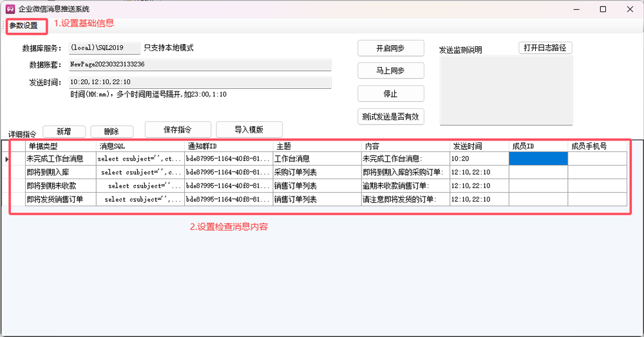The height and width of the screenshot is (337, 644).
Task: Click the 通知群ID column header
Action: point(229,146)
